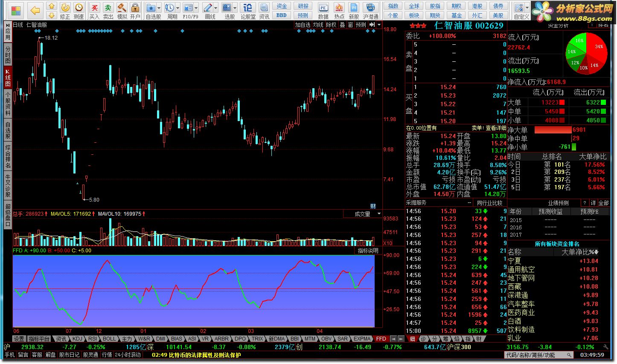Select the 个股资料 sidebar tab
This screenshot has height=364, width=617.
click(x=8, y=104)
